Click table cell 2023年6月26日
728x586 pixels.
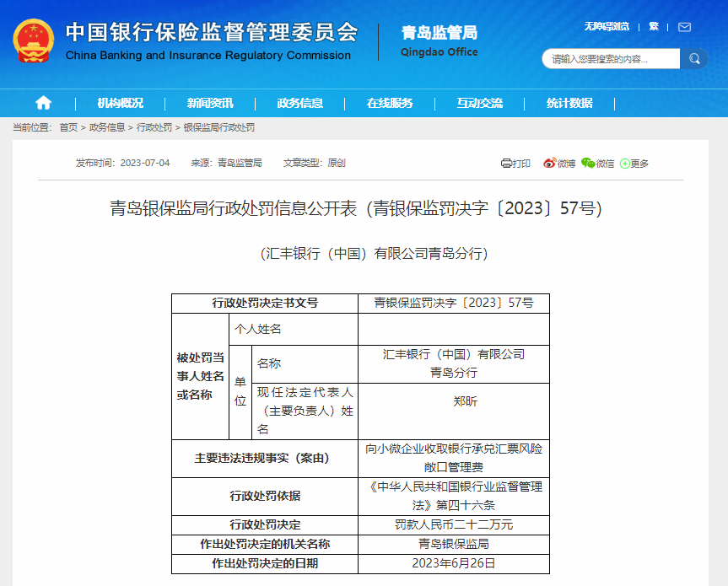click(454, 564)
